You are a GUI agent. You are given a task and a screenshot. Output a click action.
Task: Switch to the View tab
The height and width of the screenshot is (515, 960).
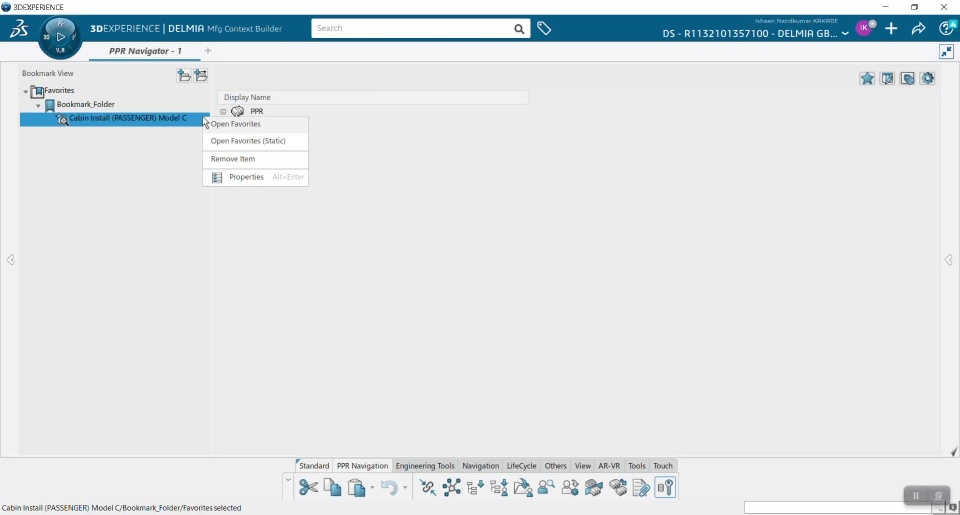pos(583,465)
